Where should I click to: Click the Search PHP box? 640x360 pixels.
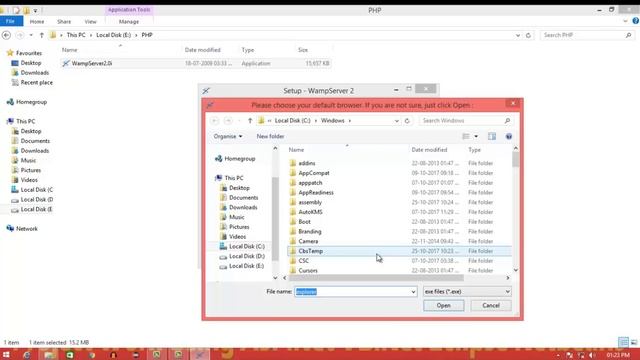(x=588, y=36)
